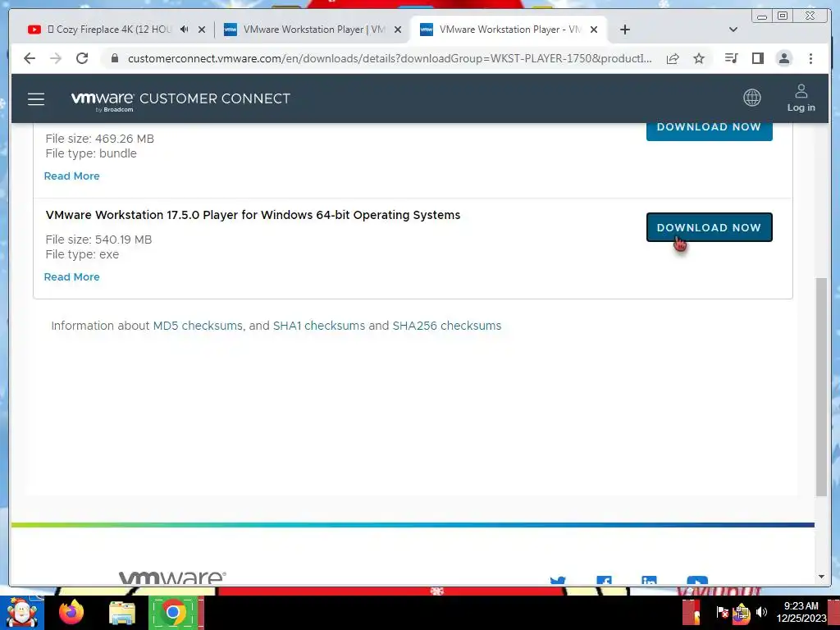This screenshot has height=630, width=840.
Task: Open SHA1 checksums information link
Action: 319,326
